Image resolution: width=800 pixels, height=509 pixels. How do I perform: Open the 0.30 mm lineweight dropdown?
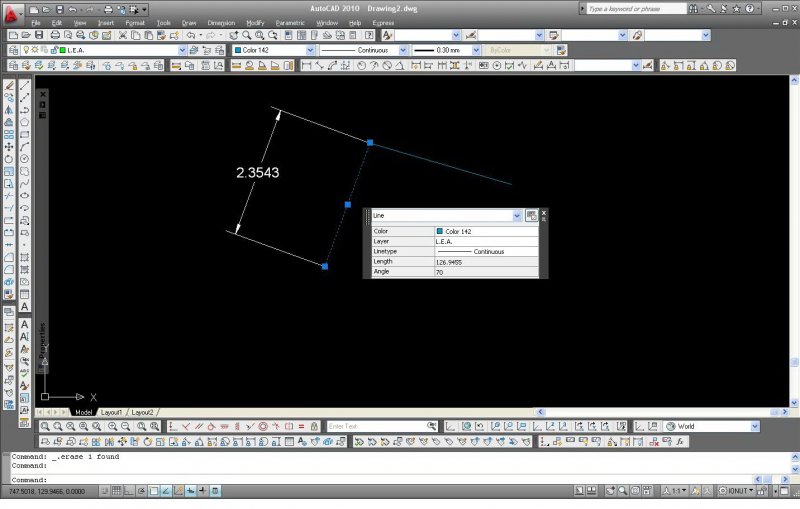pos(475,49)
